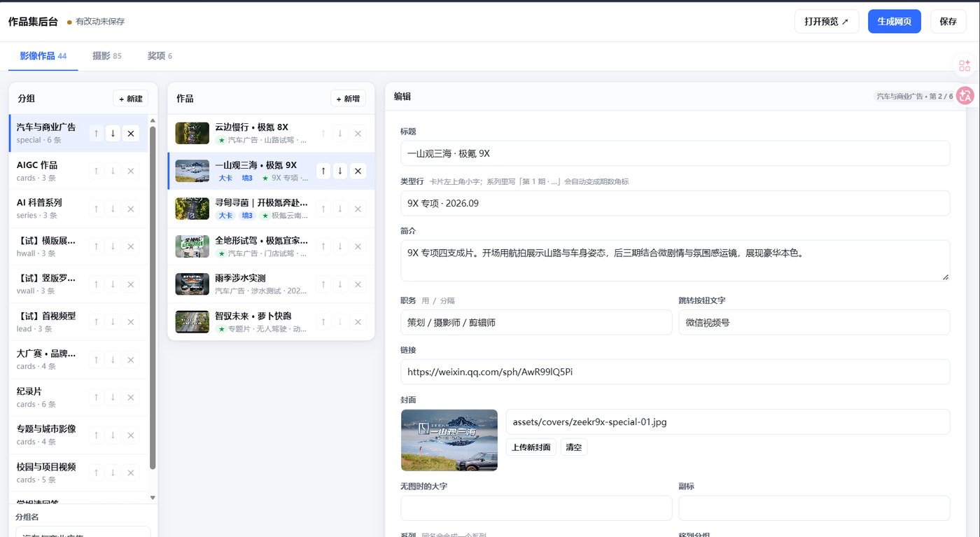Delete the AIGC 作品 group
This screenshot has width=980, height=537.
pos(130,171)
